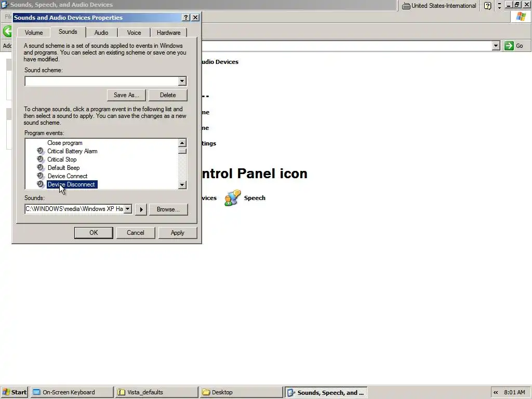Select the Close program event
The image size is (532, 399).
click(65, 143)
